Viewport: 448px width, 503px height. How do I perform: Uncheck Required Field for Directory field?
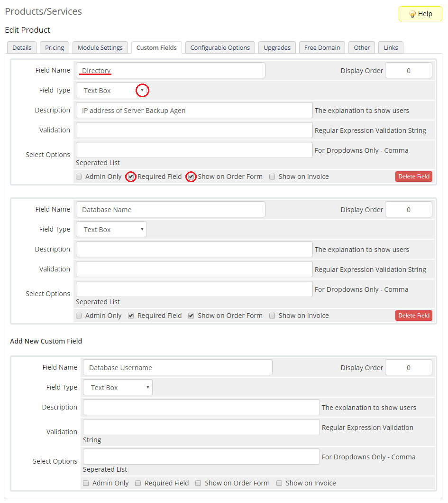pyautogui.click(x=131, y=177)
